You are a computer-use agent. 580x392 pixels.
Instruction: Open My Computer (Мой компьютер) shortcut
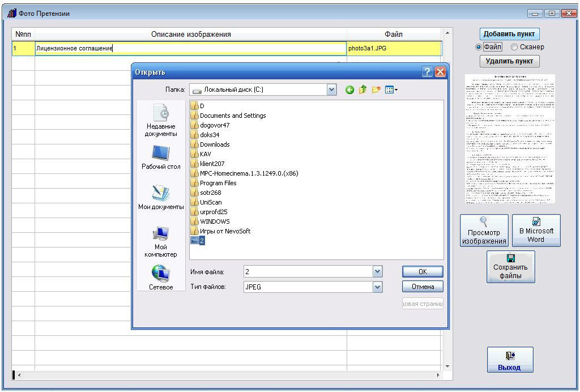pos(160,240)
